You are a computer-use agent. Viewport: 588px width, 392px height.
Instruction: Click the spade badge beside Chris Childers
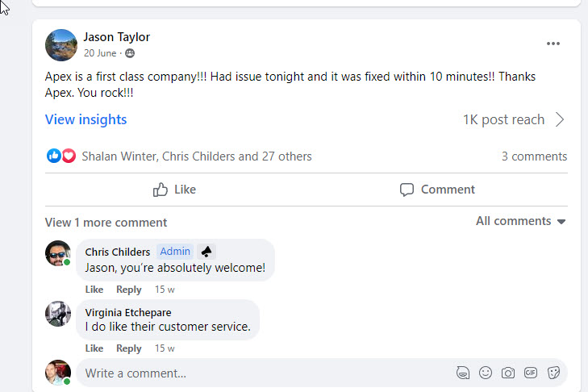(x=206, y=252)
